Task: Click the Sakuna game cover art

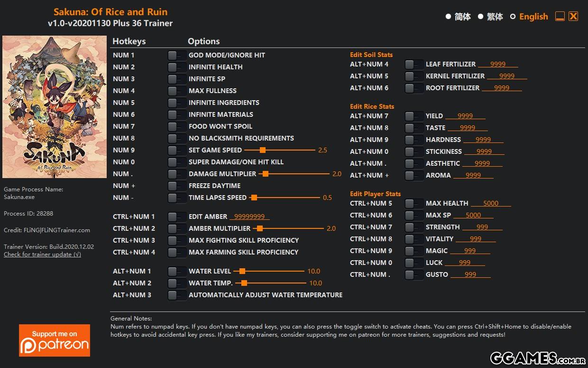Action: 55,107
